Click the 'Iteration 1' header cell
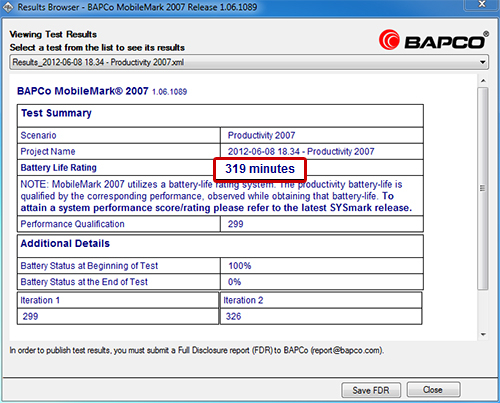 118,300
